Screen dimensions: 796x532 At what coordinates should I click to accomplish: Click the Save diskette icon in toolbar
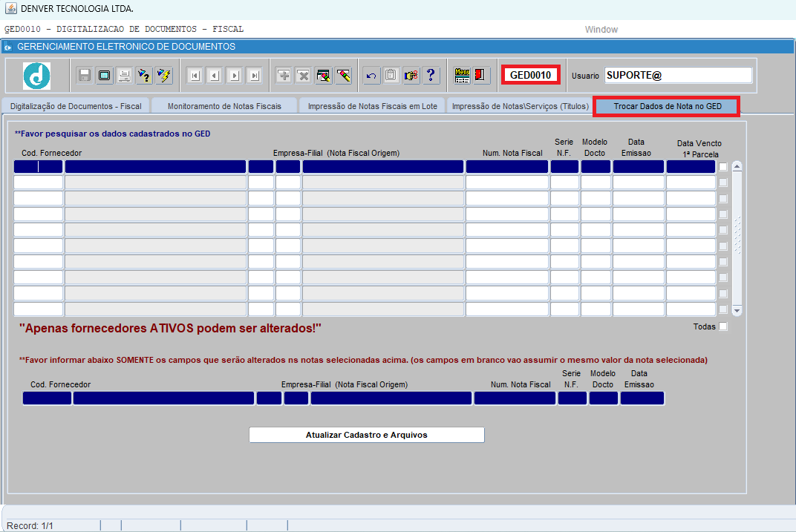(85, 75)
